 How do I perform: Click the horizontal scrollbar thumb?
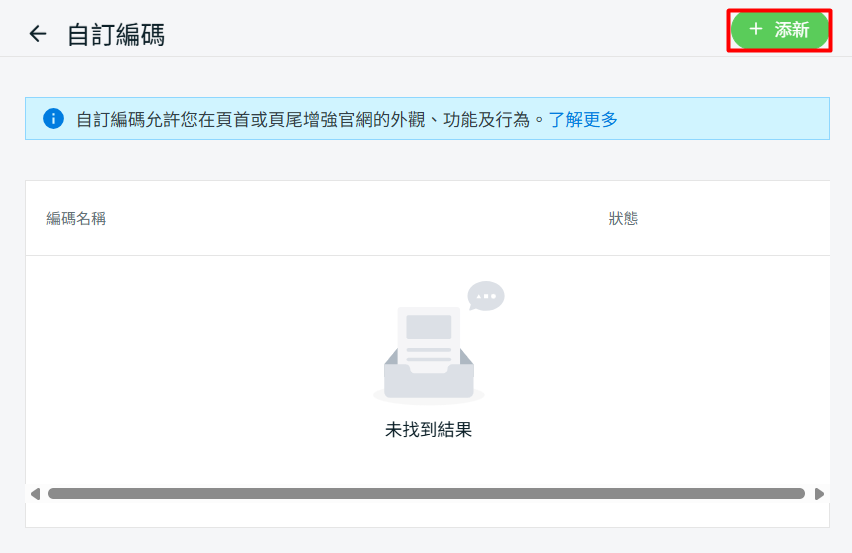pyautogui.click(x=426, y=493)
